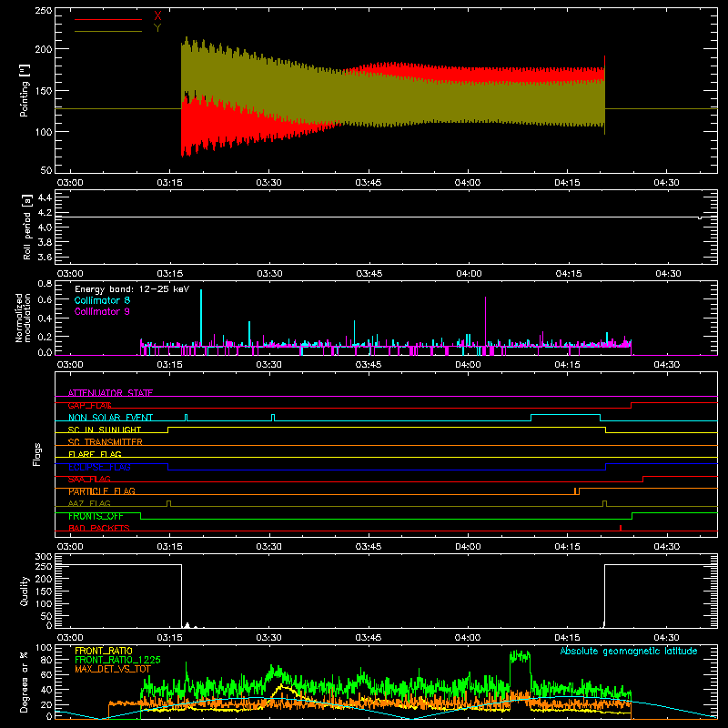This screenshot has width=728, height=728.
Task: Click the 4.4 tick on Roll period axis
Action: point(45,197)
